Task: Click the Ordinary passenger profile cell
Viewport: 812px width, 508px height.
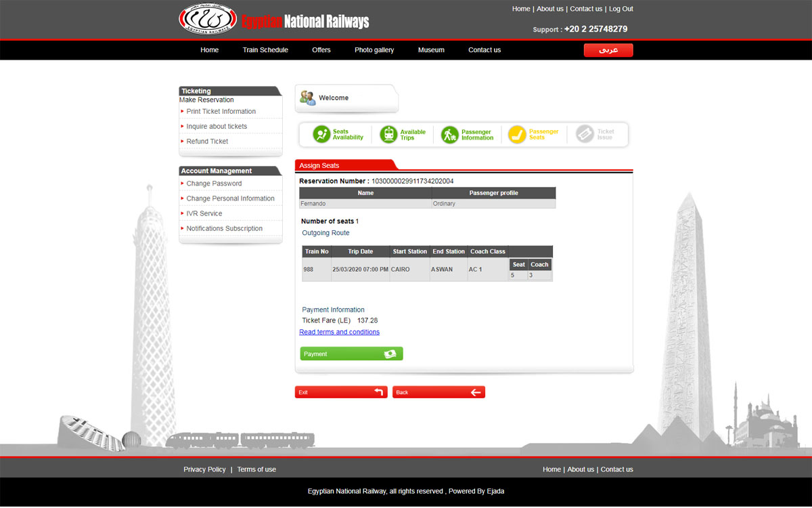Action: 494,203
